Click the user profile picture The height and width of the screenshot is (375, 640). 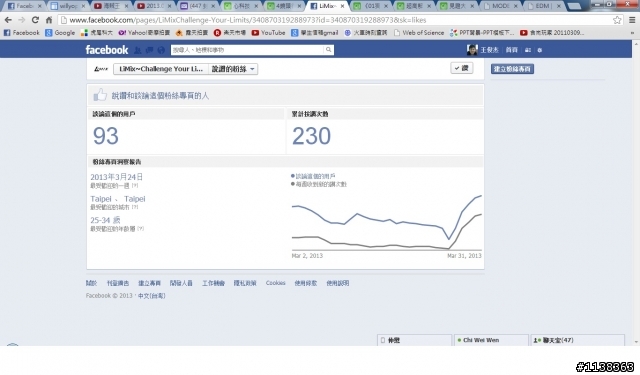point(472,50)
